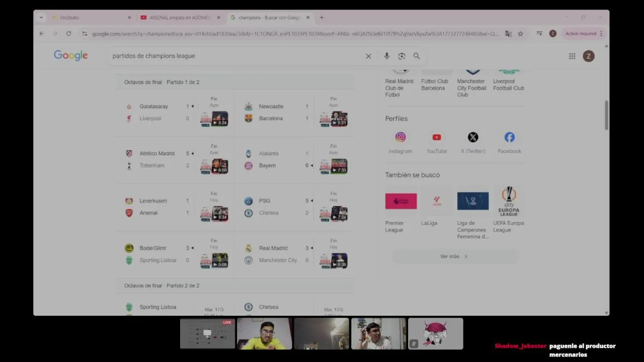
Task: Open X (Twitter) profile icon
Action: pos(473,137)
